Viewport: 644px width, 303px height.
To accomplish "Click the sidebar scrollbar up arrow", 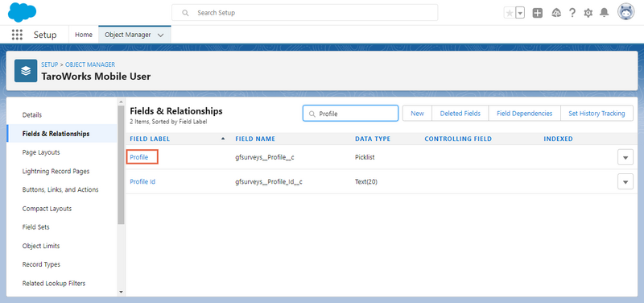I will [x=121, y=102].
